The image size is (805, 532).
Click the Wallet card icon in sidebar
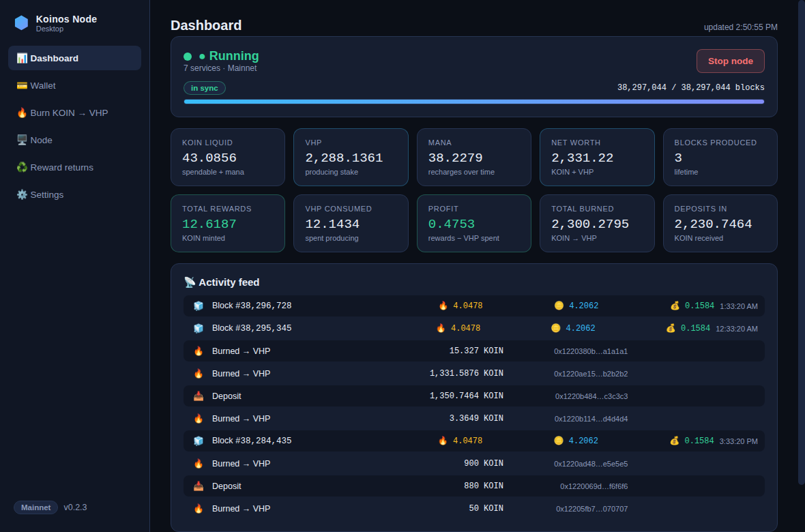22,85
